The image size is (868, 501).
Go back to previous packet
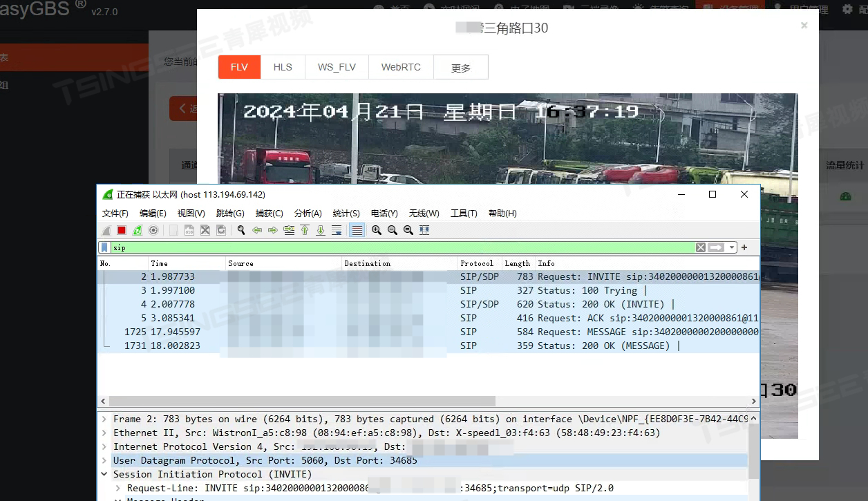coord(257,230)
